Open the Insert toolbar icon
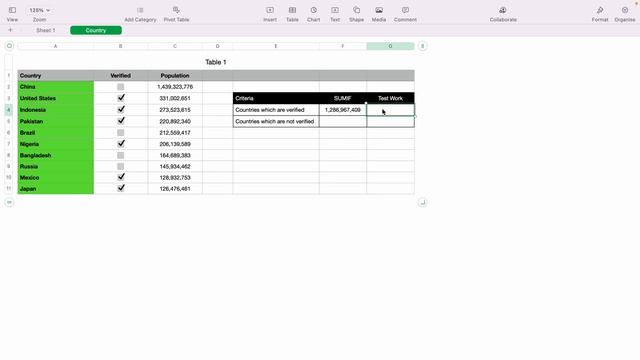Screen dimensions: 640x360 [x=270, y=10]
